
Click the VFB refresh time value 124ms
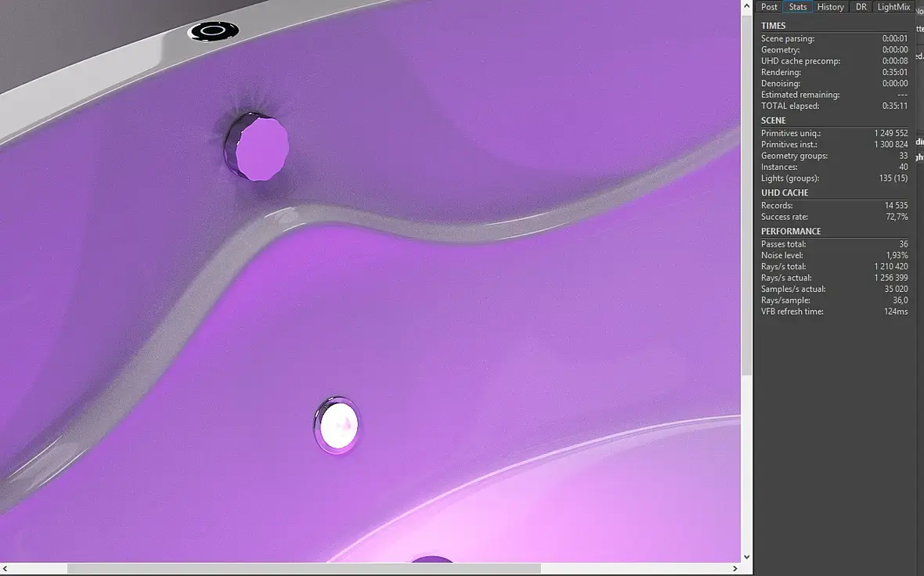pos(896,311)
